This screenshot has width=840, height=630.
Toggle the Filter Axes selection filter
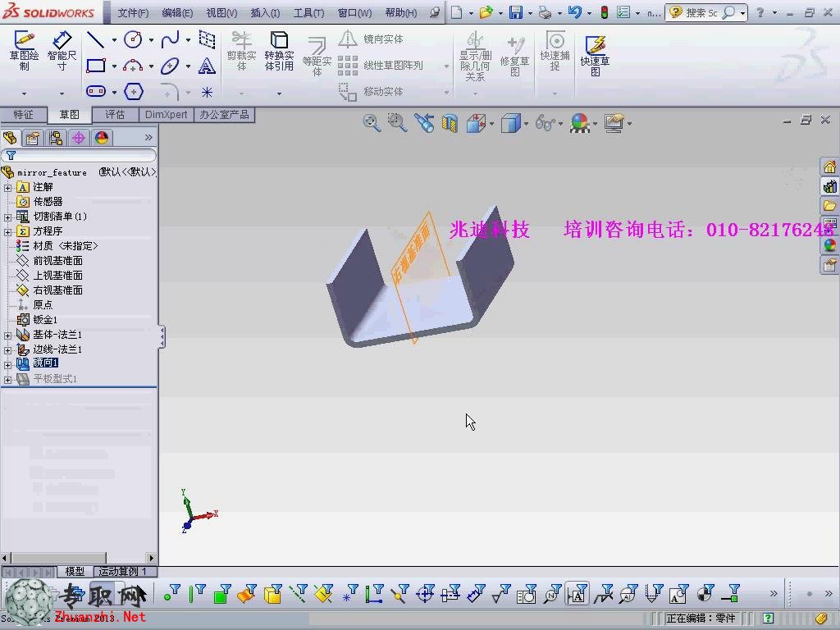[298, 594]
